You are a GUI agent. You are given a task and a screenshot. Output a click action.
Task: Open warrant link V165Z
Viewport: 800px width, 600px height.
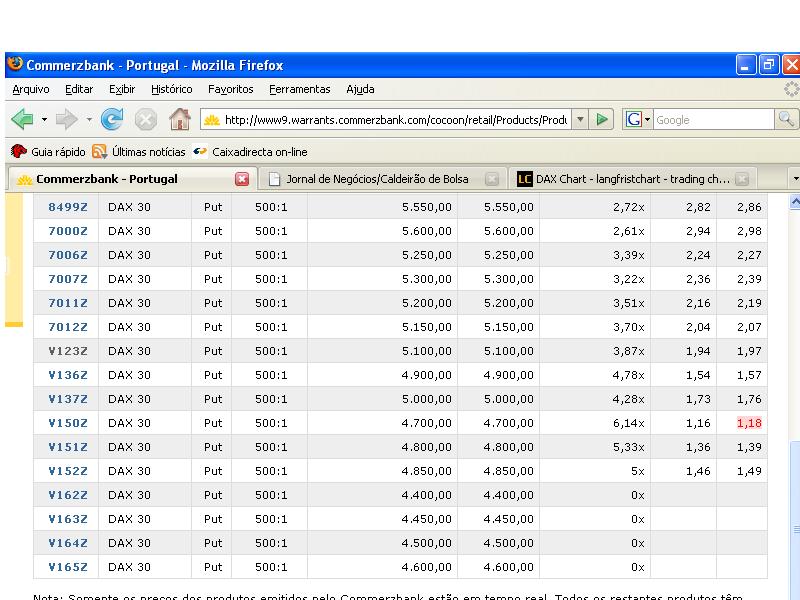pyautogui.click(x=68, y=567)
